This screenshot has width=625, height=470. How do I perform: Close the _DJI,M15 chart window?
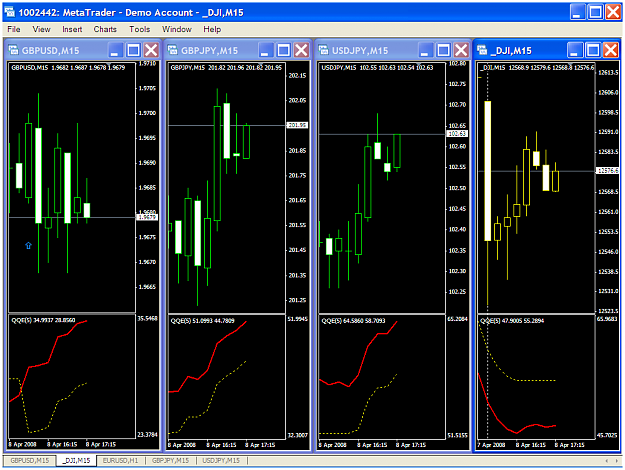coord(611,50)
